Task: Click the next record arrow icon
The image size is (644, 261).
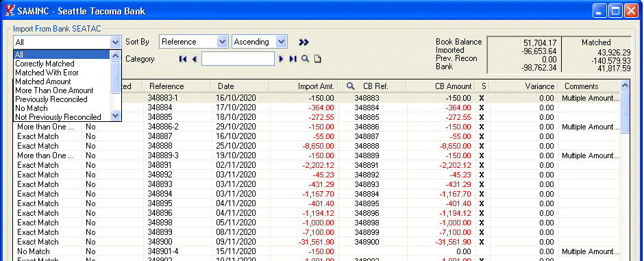Action: pyautogui.click(x=282, y=59)
